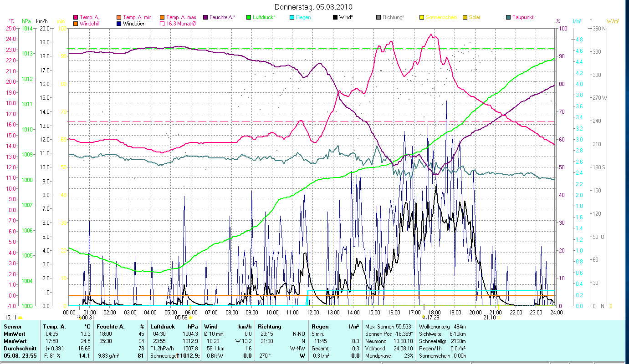629x364 pixels.
Task: Click the yellow marker beside 15:11
Action: coord(20,318)
